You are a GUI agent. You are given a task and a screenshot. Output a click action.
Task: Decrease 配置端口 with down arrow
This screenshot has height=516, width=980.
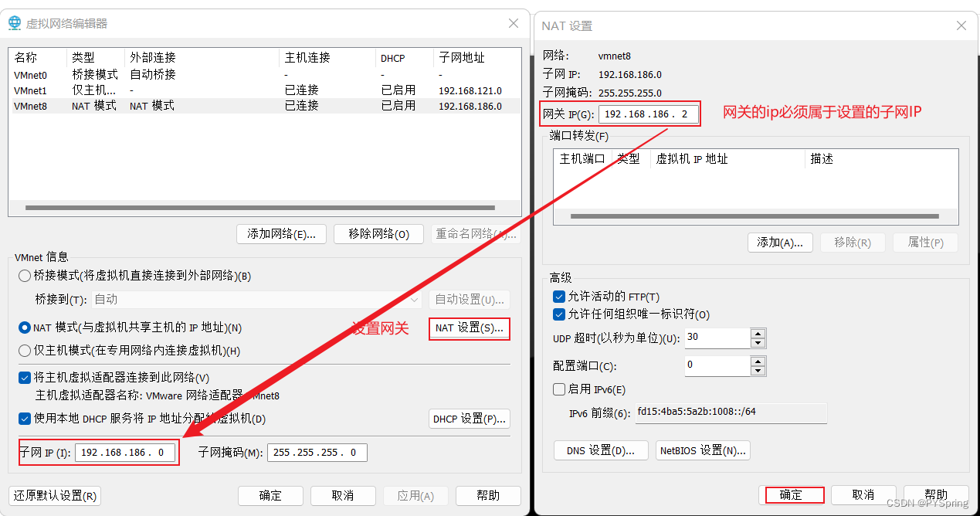pos(758,370)
